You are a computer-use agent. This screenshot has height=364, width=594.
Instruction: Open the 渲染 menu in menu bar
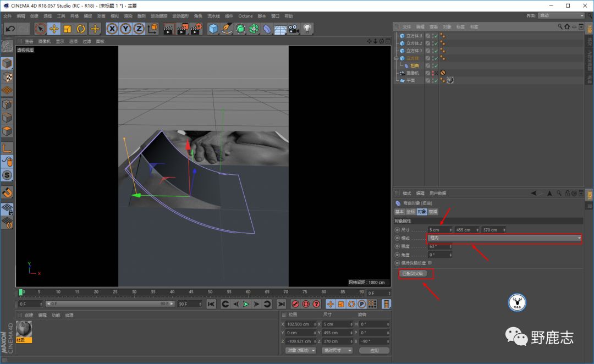tap(128, 16)
